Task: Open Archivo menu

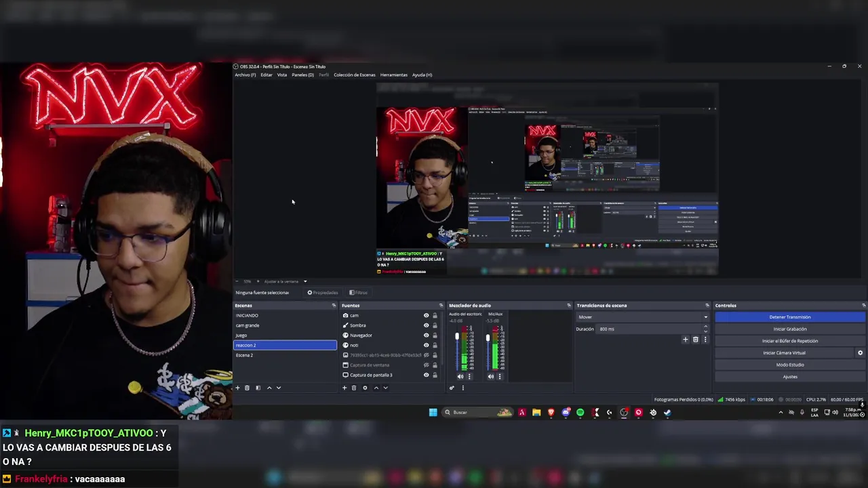Action: (x=245, y=75)
